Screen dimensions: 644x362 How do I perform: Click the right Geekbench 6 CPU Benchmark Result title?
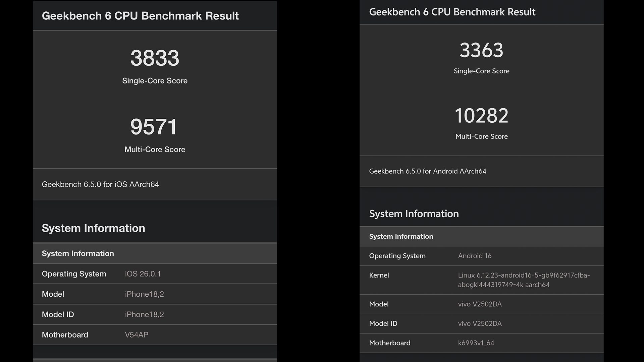click(x=452, y=12)
